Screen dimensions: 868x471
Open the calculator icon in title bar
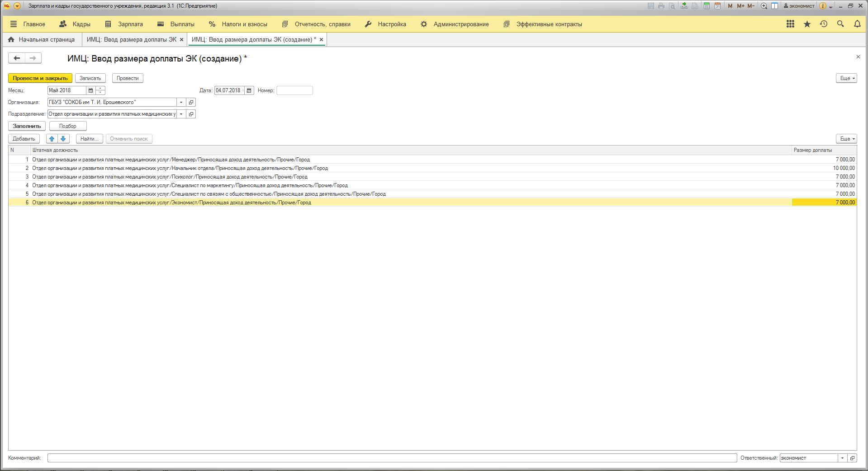click(707, 6)
